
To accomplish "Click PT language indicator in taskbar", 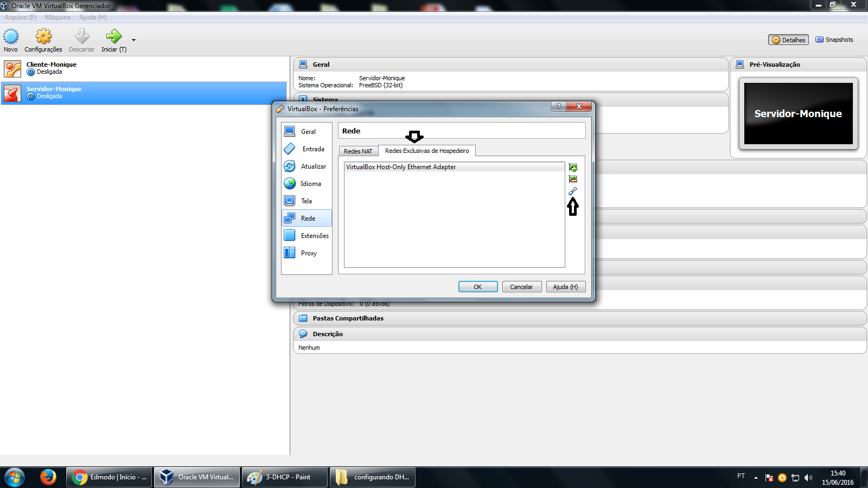I will point(741,476).
